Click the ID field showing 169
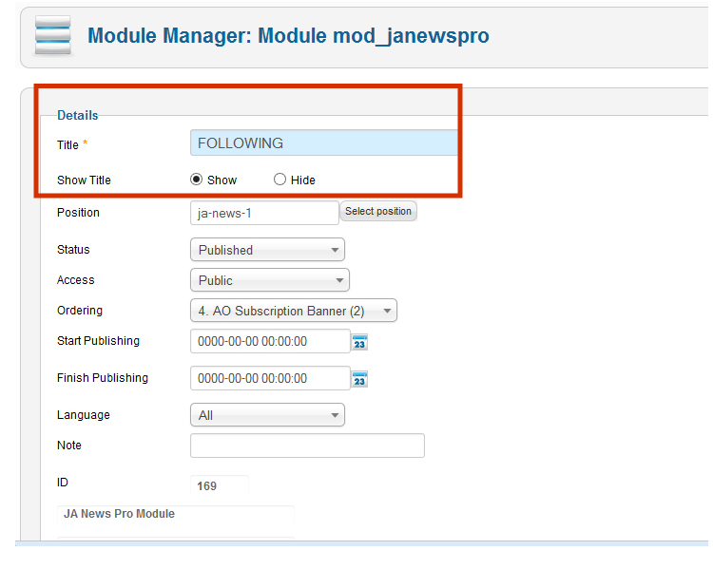The height and width of the screenshot is (588, 713). point(220,485)
